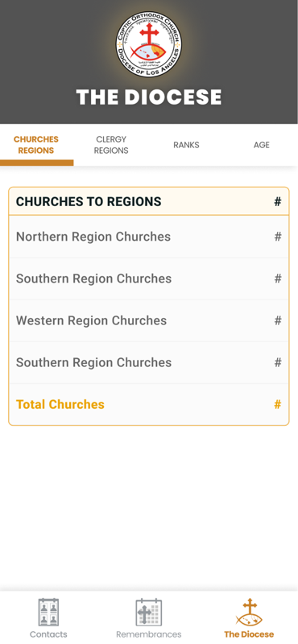Screen dimensions: 298x644
Task: Select the Churches Regions tab
Action: (36, 145)
